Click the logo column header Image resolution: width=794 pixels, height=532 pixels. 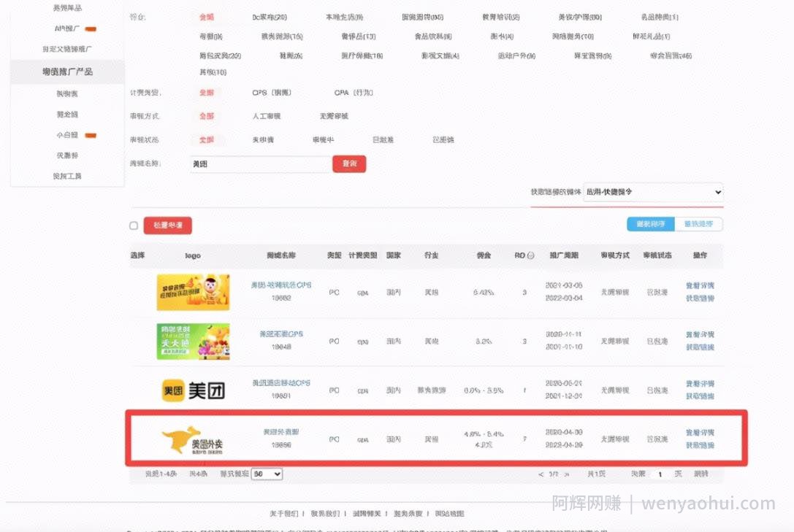[193, 256]
